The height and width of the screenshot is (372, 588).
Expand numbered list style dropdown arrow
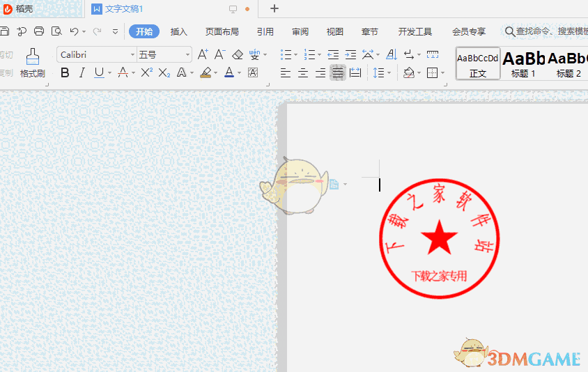320,55
